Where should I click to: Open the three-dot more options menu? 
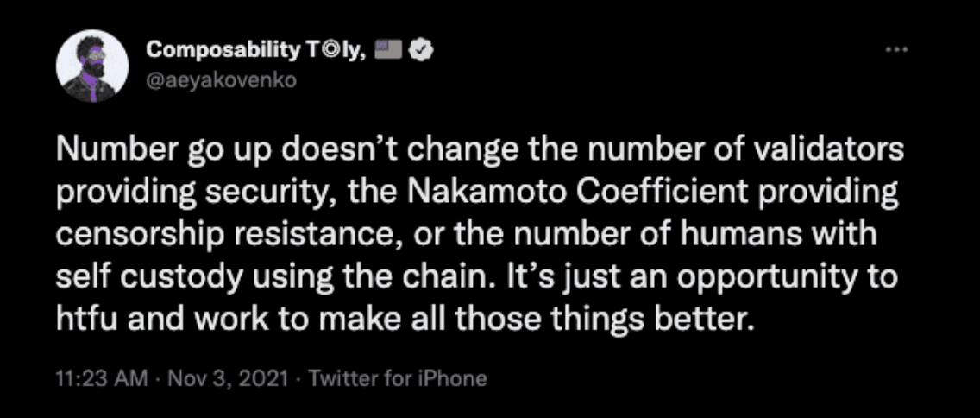tap(896, 49)
